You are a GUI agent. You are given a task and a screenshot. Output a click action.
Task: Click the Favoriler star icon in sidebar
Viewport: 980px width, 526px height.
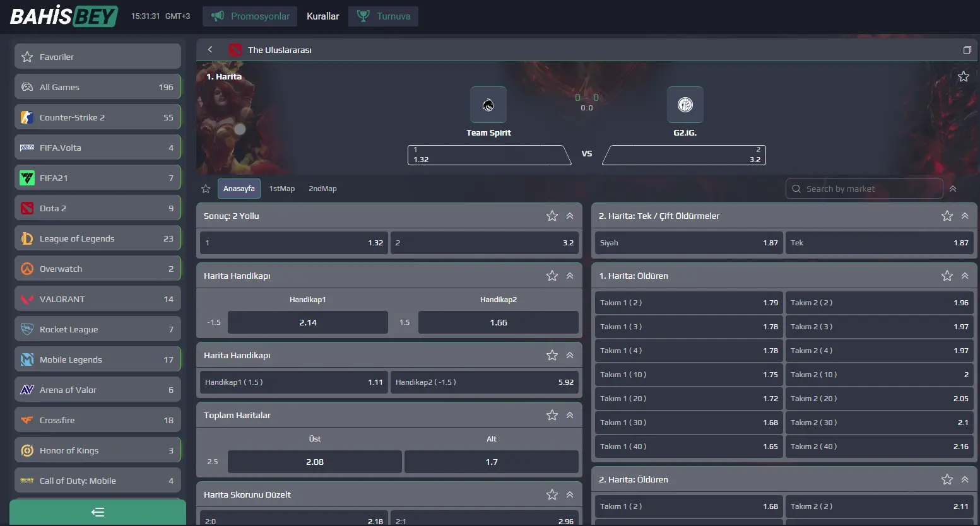pos(27,57)
